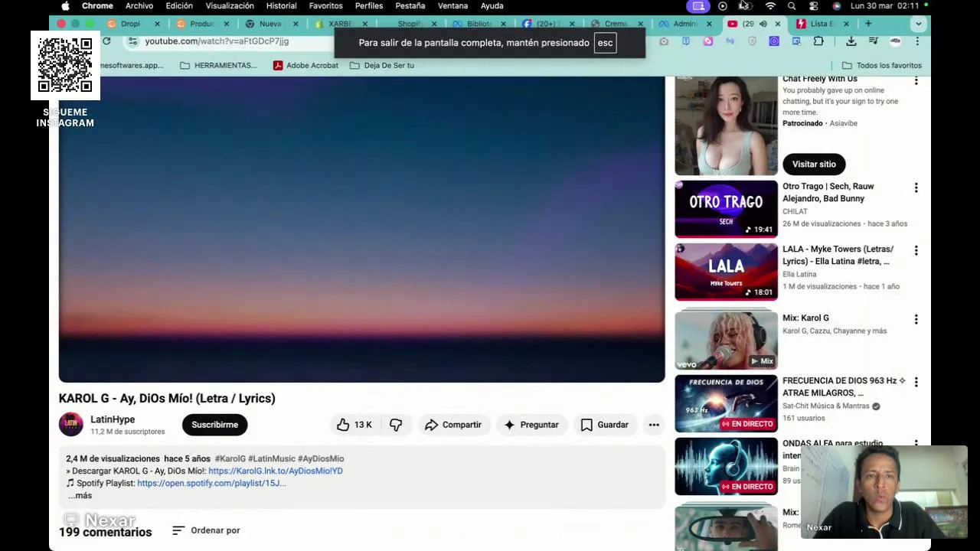
Task: Open the macOS Control Center icon
Action: click(x=813, y=6)
